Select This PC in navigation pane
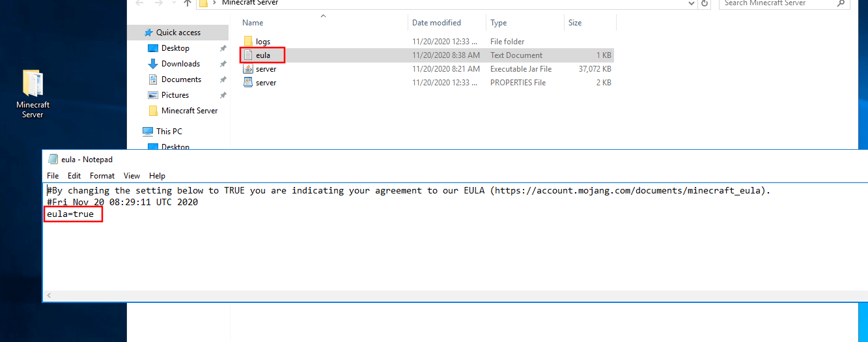 169,132
